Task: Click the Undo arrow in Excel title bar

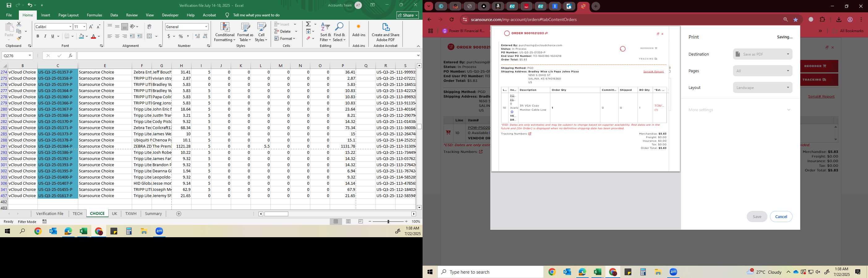Action: (30, 5)
